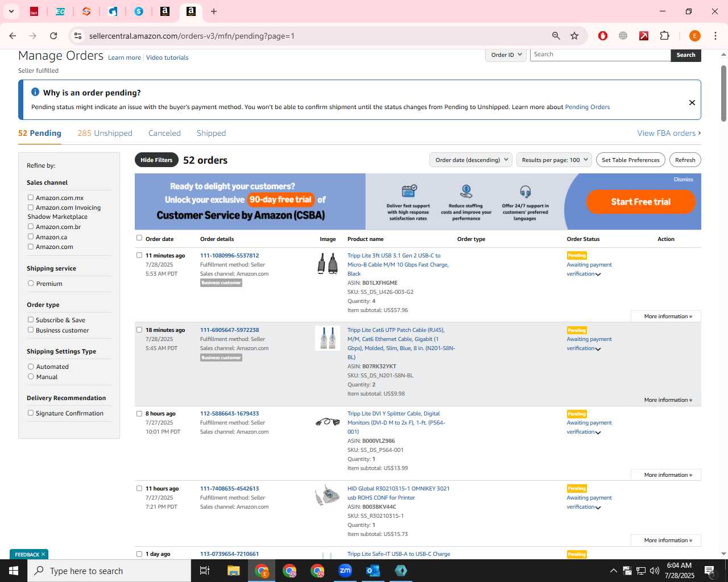This screenshot has height=582, width=728.
Task: Tick the select-all orders header checkbox
Action: coord(139,238)
